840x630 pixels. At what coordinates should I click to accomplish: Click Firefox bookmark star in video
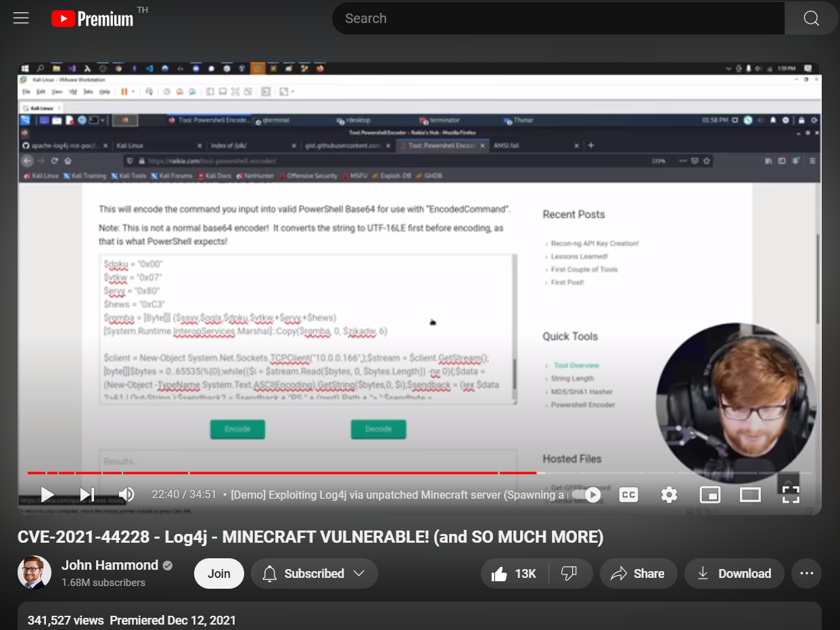[706, 161]
